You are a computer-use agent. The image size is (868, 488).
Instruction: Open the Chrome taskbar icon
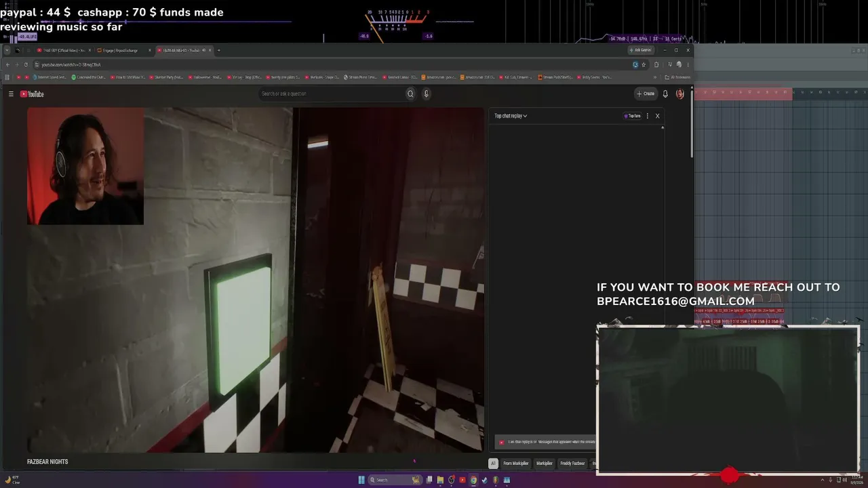[x=473, y=480]
